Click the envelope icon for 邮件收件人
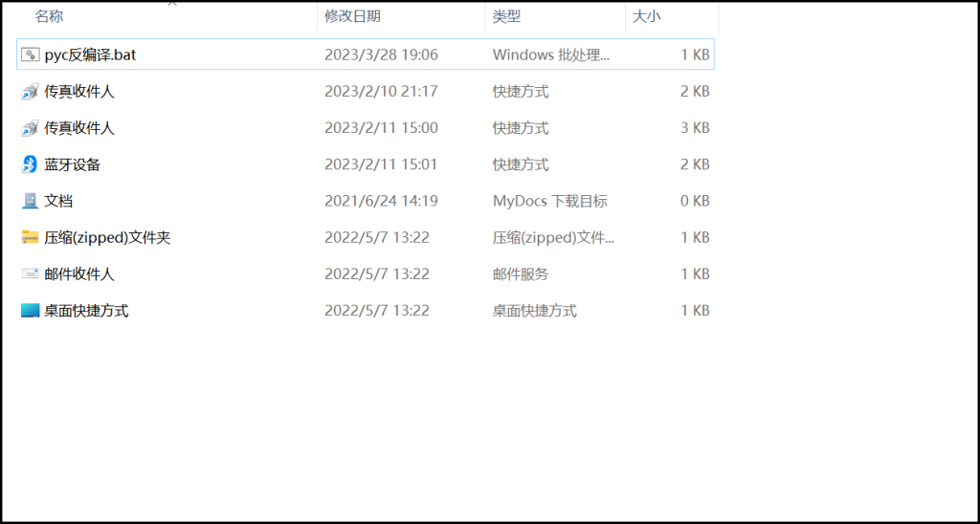The height and width of the screenshot is (524, 980). click(x=31, y=273)
